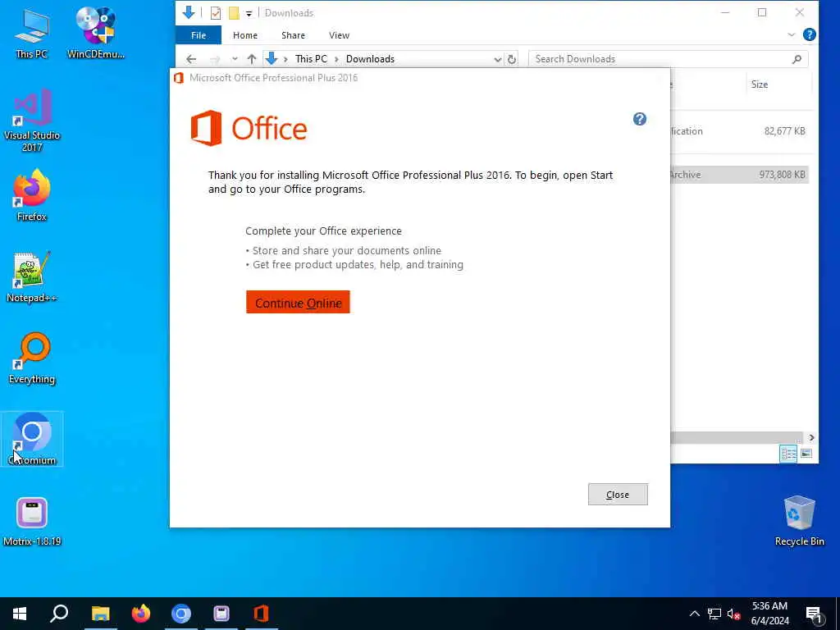Select Visual Studio 2017 shortcut

32,121
